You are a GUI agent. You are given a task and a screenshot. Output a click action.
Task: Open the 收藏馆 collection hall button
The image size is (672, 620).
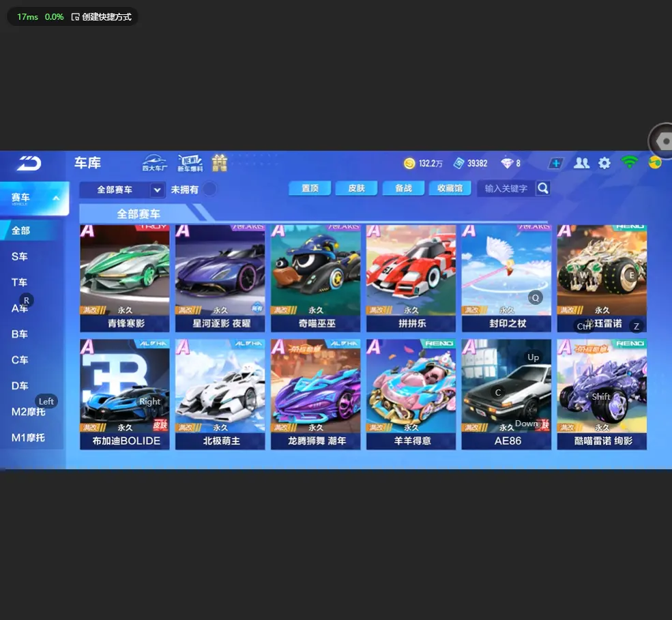(450, 188)
